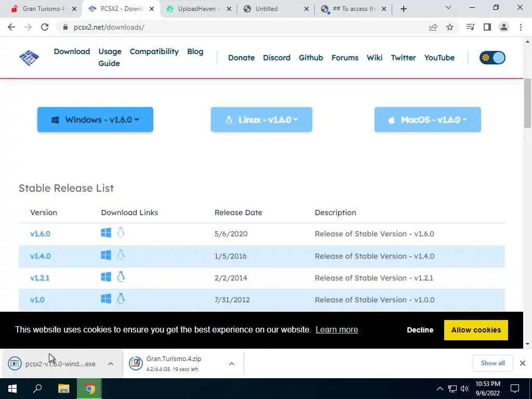Screen dimensions: 532x399
Task: Open Usage Guide nav item
Action: (x=110, y=57)
